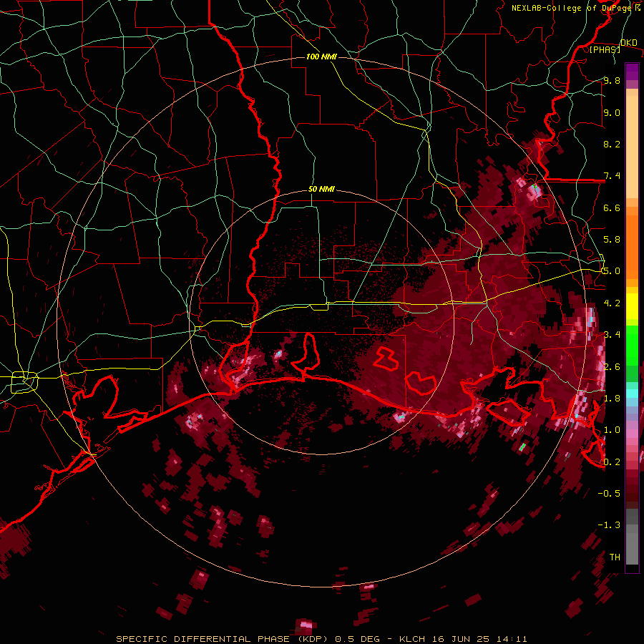Image resolution: width=644 pixels, height=644 pixels.
Task: Click the 5.8 value on the color scale
Action: click(612, 240)
